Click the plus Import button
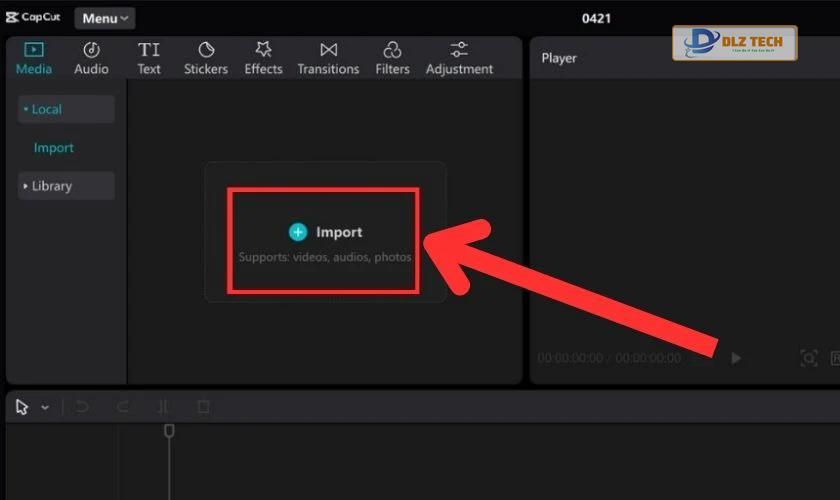This screenshot has height=500, width=840. pos(325,232)
